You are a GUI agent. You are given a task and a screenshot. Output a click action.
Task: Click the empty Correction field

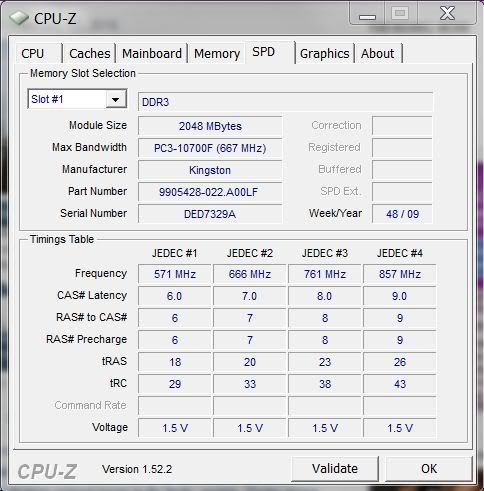(402, 126)
